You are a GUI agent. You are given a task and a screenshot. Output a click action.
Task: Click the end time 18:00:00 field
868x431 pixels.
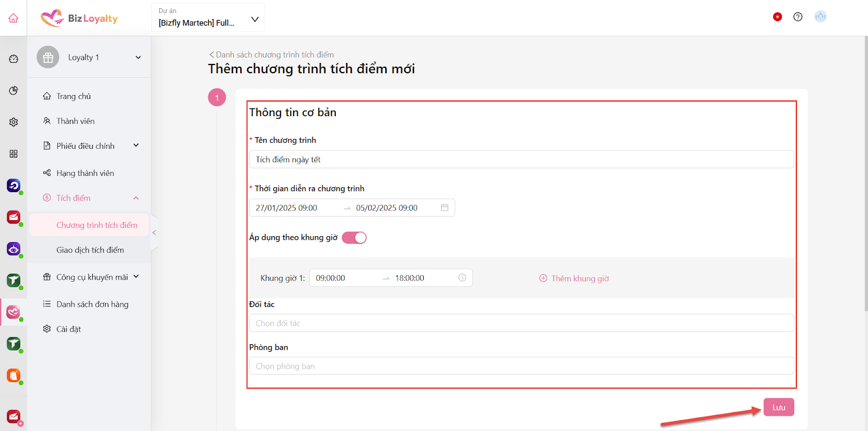(x=410, y=278)
